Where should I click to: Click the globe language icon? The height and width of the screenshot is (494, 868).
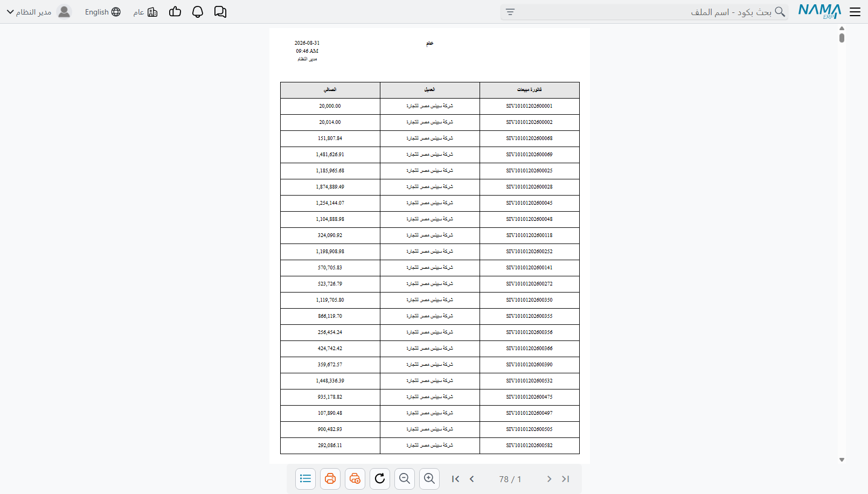tap(116, 12)
